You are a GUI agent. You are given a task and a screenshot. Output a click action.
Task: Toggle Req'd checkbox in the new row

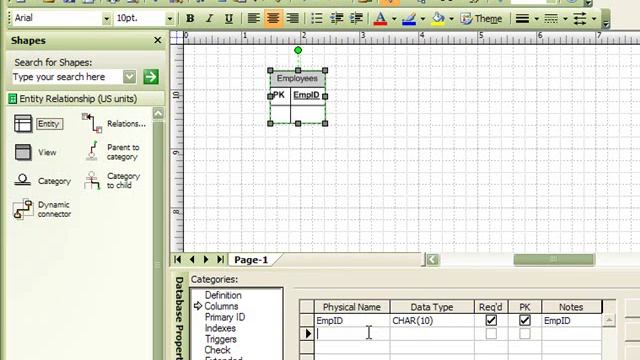tap(491, 333)
